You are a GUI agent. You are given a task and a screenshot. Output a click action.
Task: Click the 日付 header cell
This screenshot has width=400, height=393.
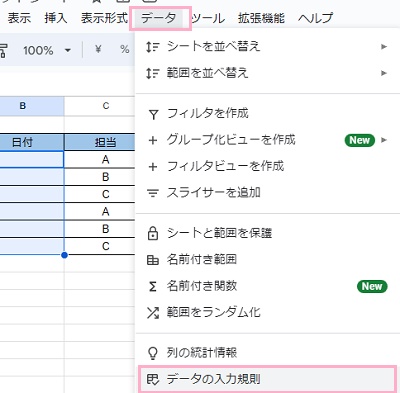point(32,142)
